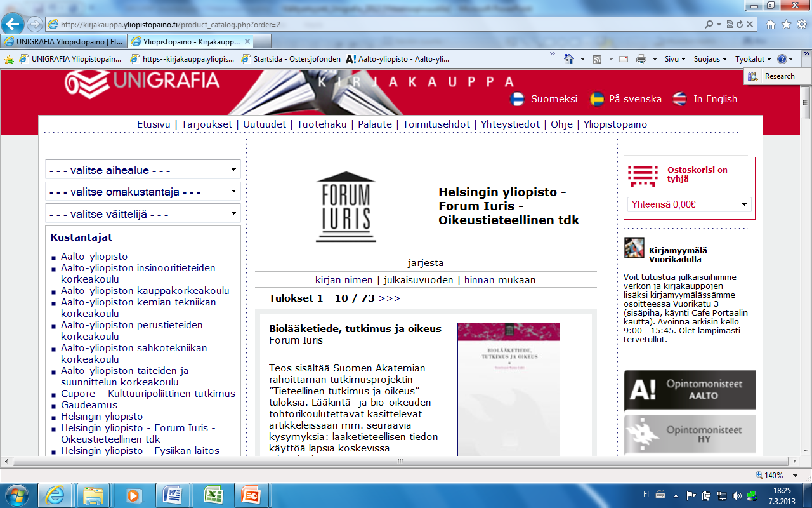Show hidden tray icons arrow

coord(677,495)
